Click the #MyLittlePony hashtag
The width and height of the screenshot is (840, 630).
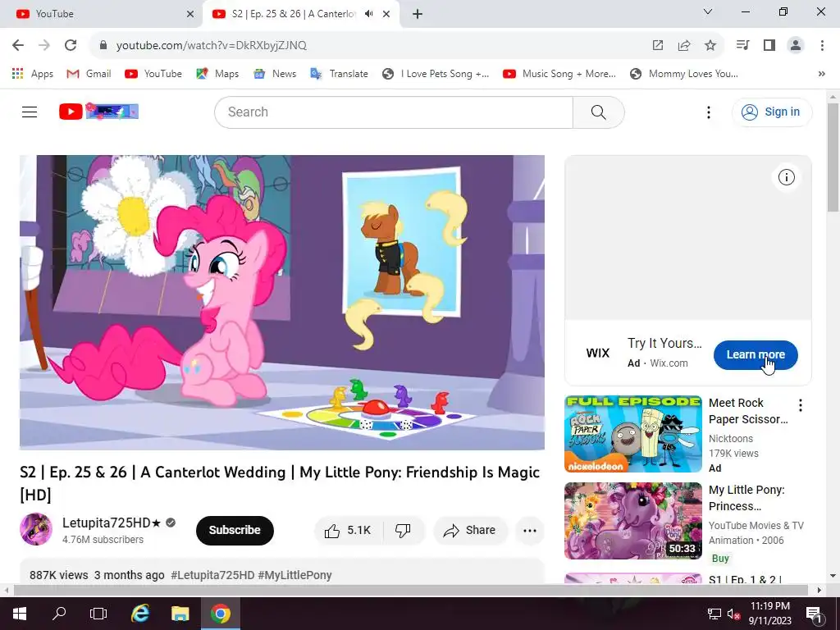click(x=295, y=575)
